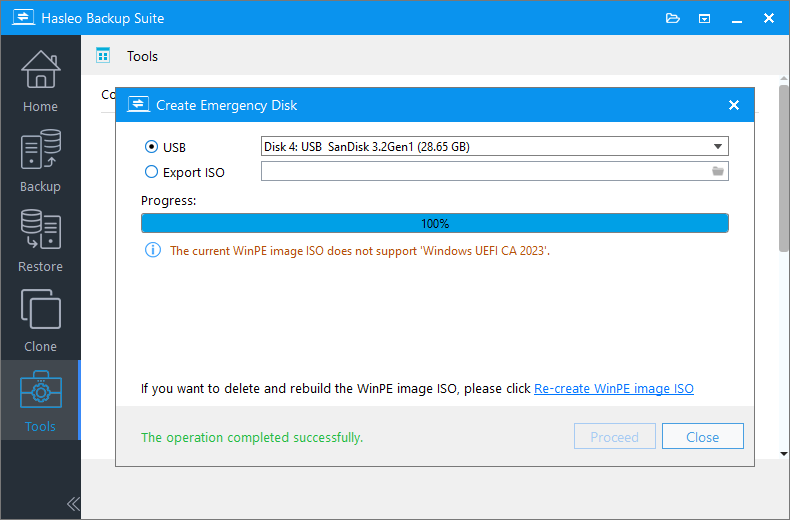790x520 pixels.
Task: Click the Close button in the dialog
Action: tap(702, 436)
